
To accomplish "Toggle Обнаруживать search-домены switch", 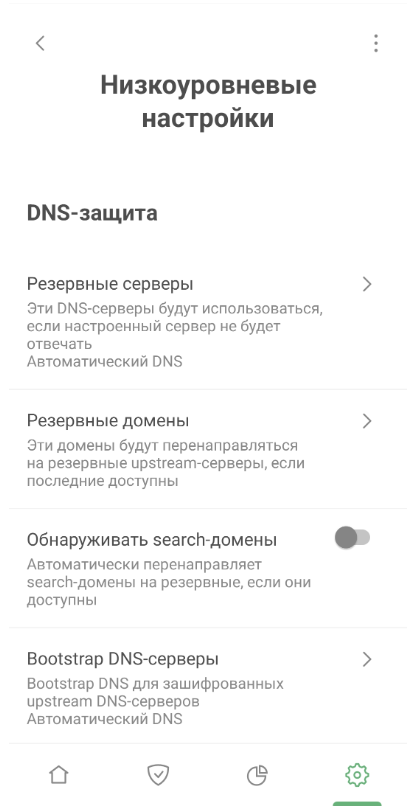I will pyautogui.click(x=352, y=538).
